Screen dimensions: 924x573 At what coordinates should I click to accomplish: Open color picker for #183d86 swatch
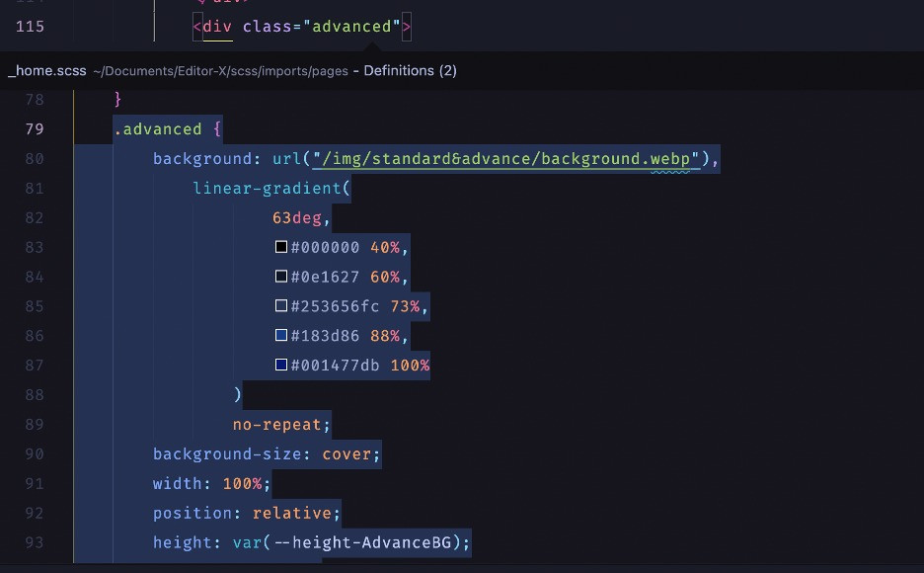281,336
